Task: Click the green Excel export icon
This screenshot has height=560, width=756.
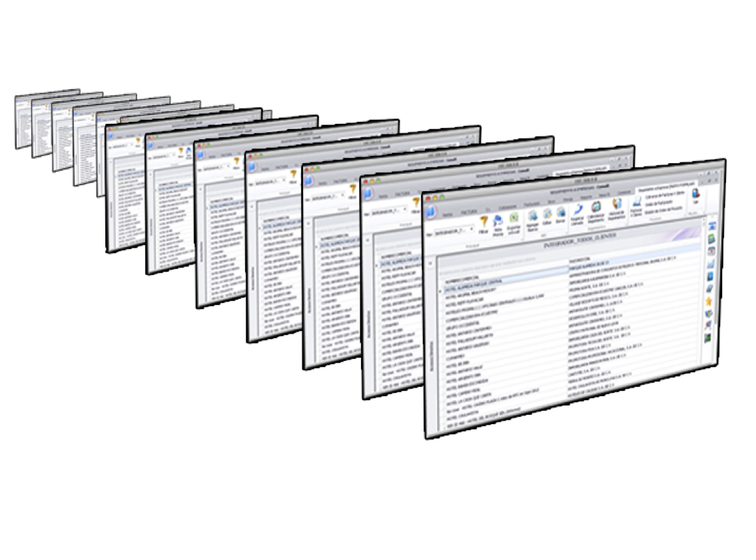Action: (x=514, y=218)
